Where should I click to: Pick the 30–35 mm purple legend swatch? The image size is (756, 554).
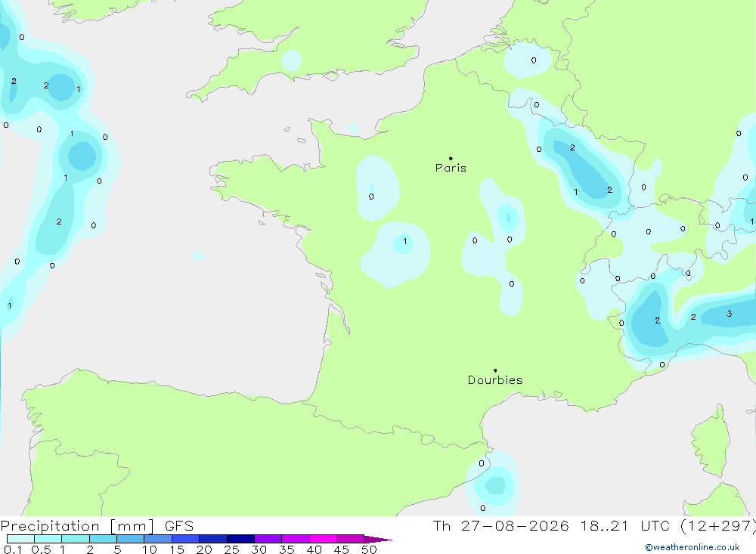(268, 539)
